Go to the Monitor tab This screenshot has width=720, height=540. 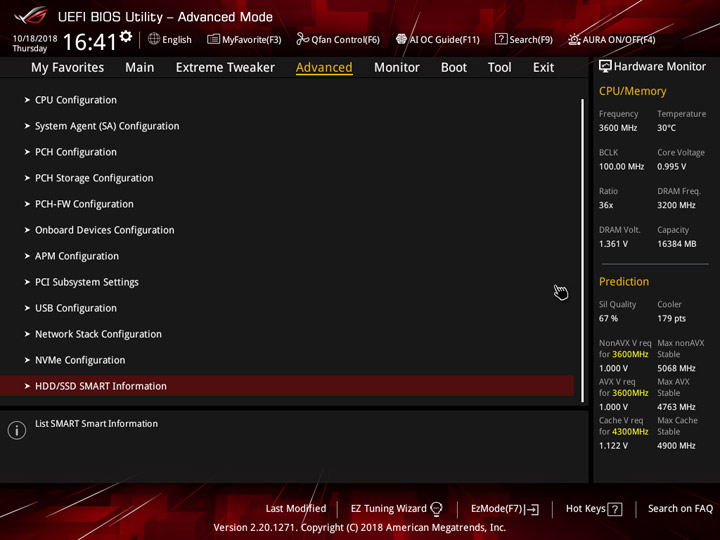point(397,68)
